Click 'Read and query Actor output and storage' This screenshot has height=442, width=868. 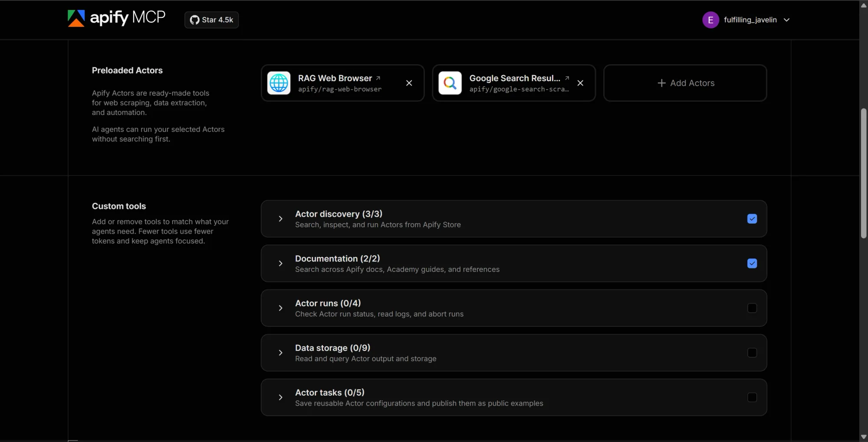(x=365, y=359)
